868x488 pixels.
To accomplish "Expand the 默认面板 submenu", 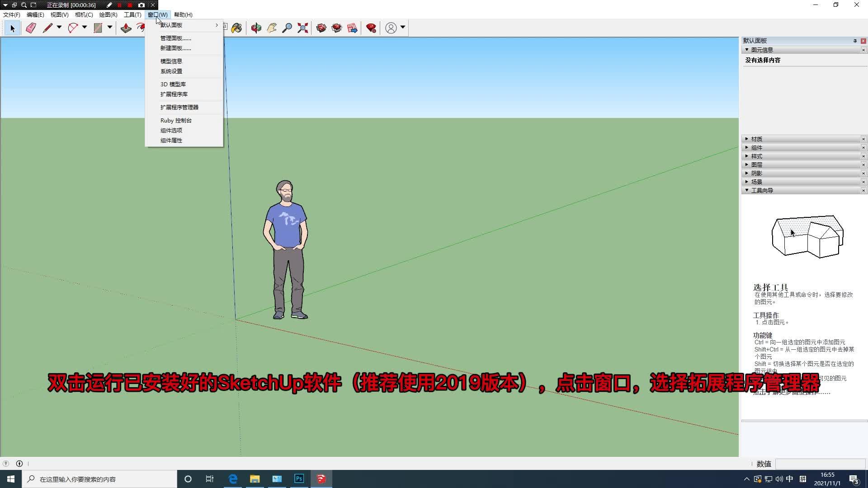I will pyautogui.click(x=184, y=25).
